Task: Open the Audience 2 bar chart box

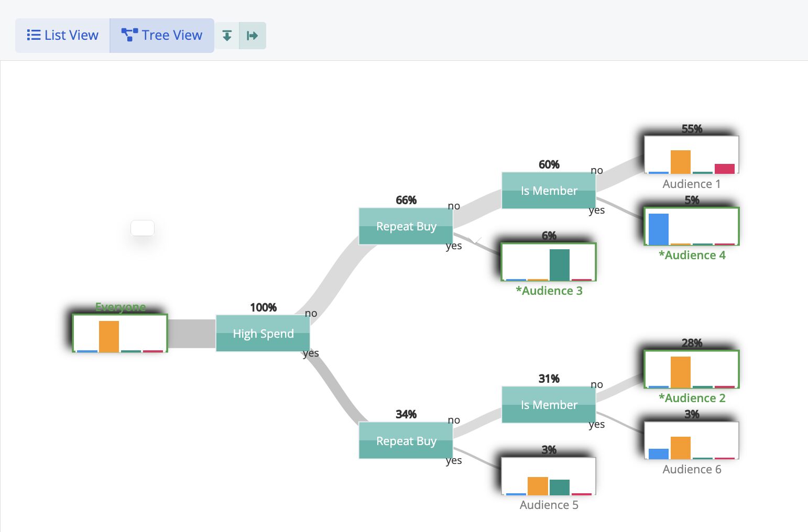Action: click(x=692, y=369)
